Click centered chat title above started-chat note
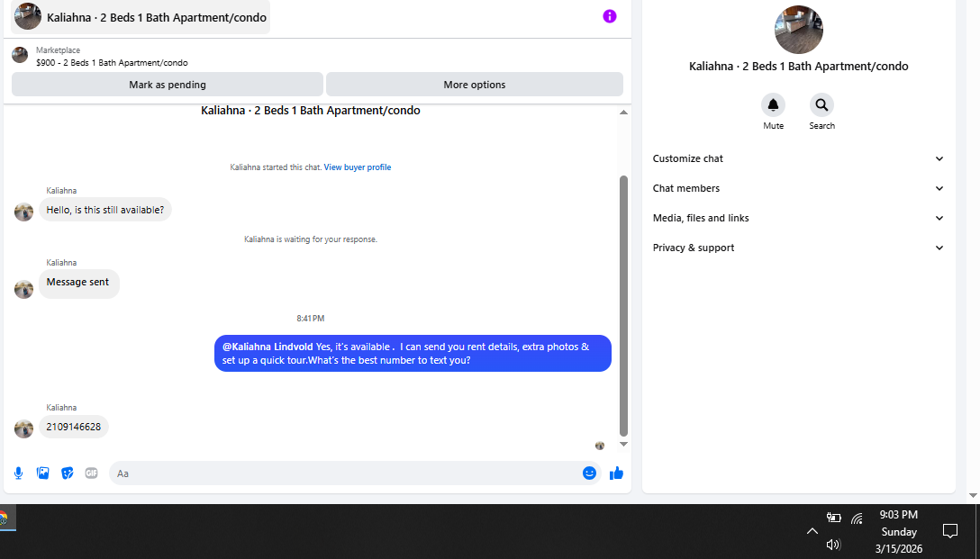Screen dimensions: 980x559 coord(311,111)
